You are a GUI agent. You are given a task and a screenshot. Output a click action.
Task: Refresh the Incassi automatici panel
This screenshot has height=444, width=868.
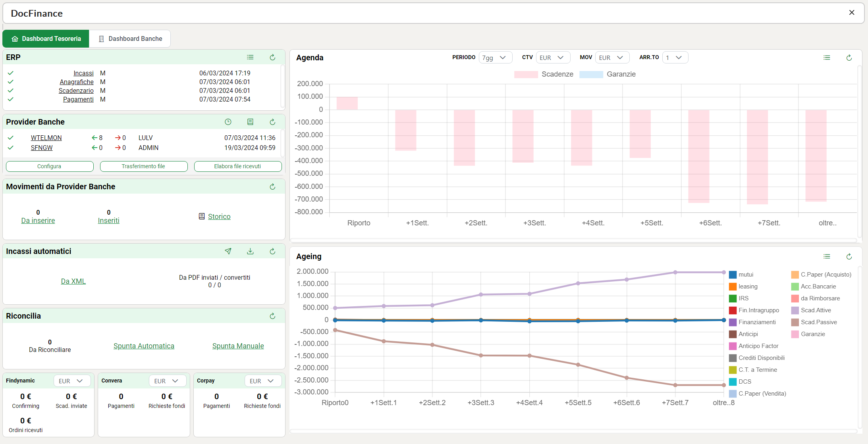(272, 251)
